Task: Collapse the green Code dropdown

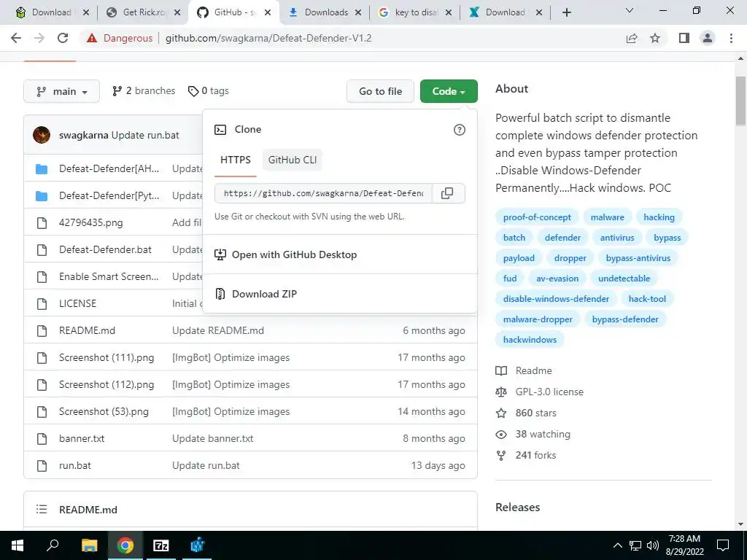Action: pos(449,91)
